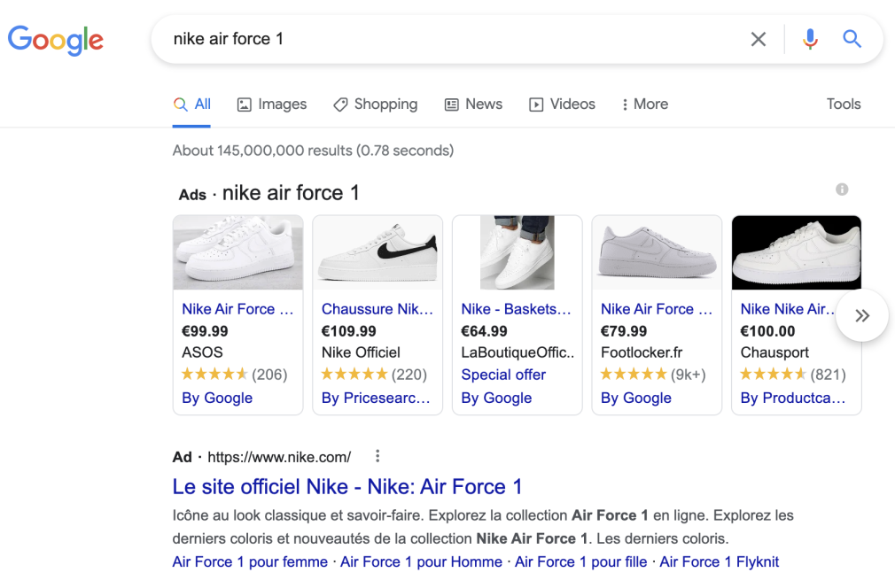The height and width of the screenshot is (588, 895).
Task: Click the €99.99 price
Action: click(x=205, y=331)
